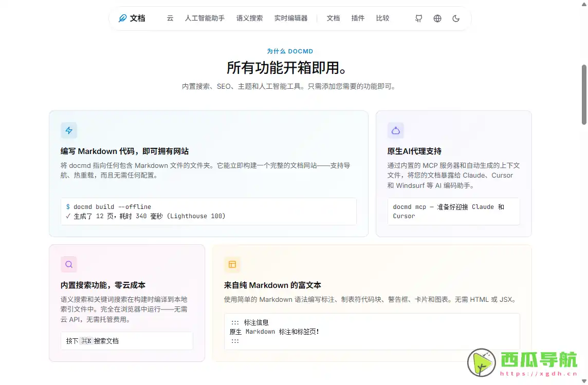Click the docmd build --offline command line
This screenshot has height=385, width=588.
point(108,207)
